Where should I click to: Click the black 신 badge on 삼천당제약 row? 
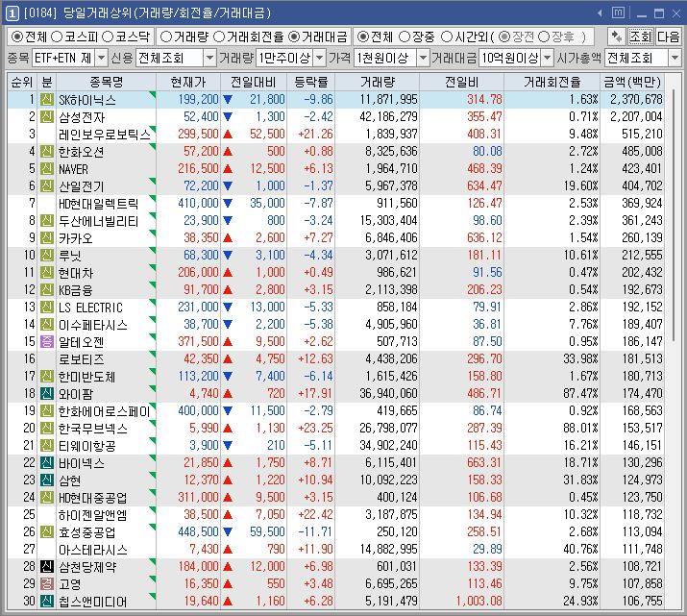(x=47, y=566)
